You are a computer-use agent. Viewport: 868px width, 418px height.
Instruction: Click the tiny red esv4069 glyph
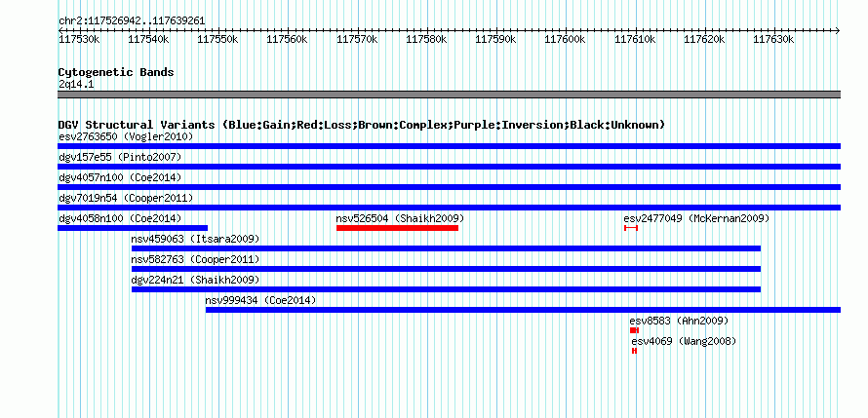click(x=634, y=351)
